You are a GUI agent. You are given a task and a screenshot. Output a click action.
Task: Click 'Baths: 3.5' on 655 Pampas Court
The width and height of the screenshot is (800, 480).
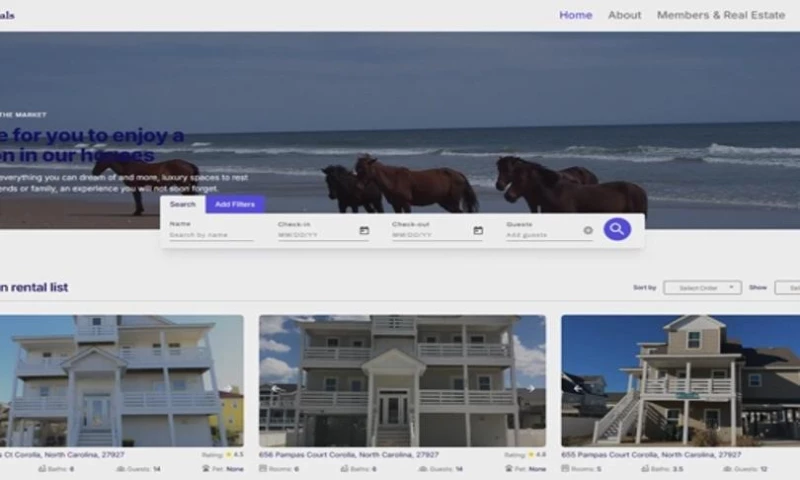[x=662, y=469]
